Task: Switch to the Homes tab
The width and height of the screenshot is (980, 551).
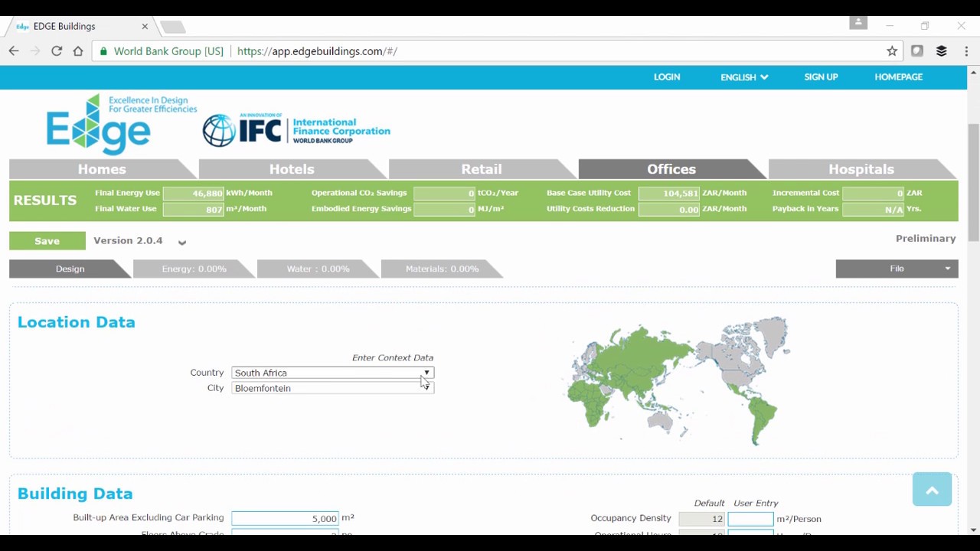Action: 102,169
